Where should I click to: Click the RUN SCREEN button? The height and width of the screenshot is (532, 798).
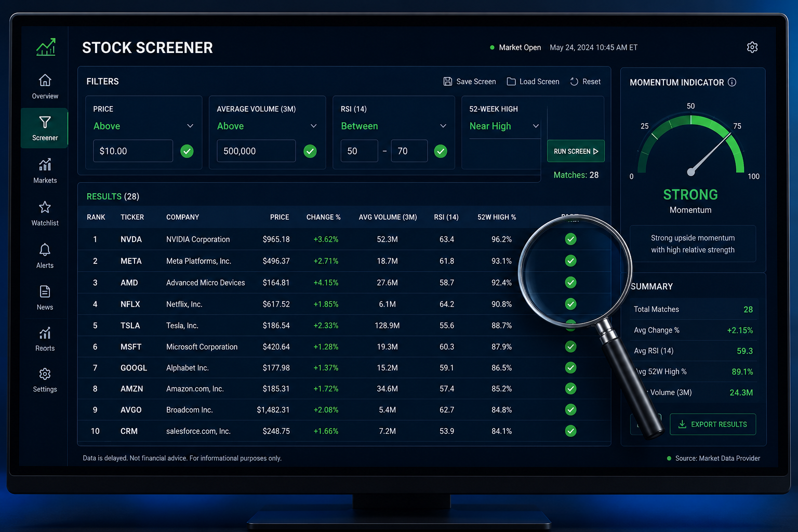576,151
